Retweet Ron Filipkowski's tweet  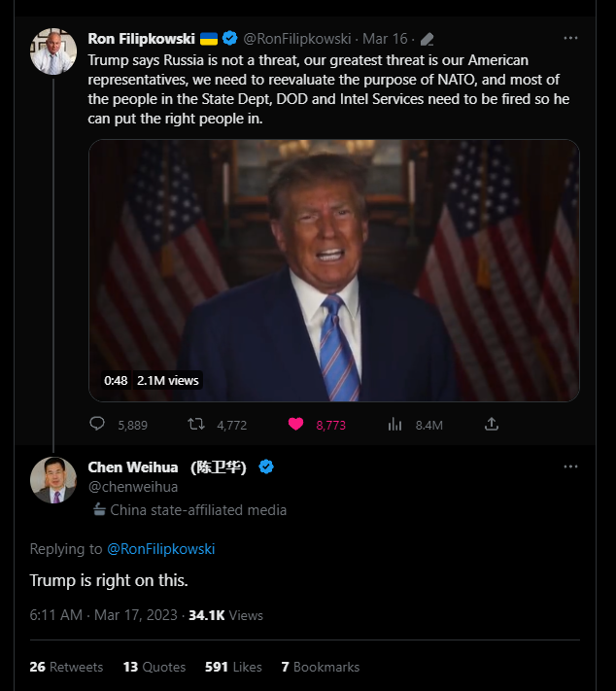[195, 425]
